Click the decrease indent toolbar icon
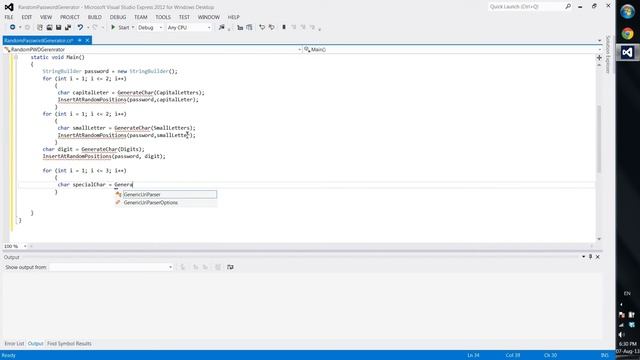 [x=240, y=27]
